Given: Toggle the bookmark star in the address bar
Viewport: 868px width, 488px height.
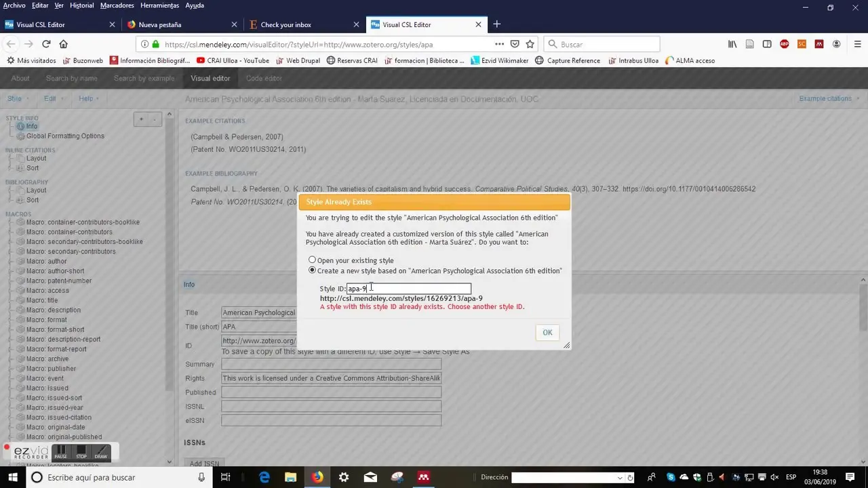Looking at the screenshot, I should 528,44.
